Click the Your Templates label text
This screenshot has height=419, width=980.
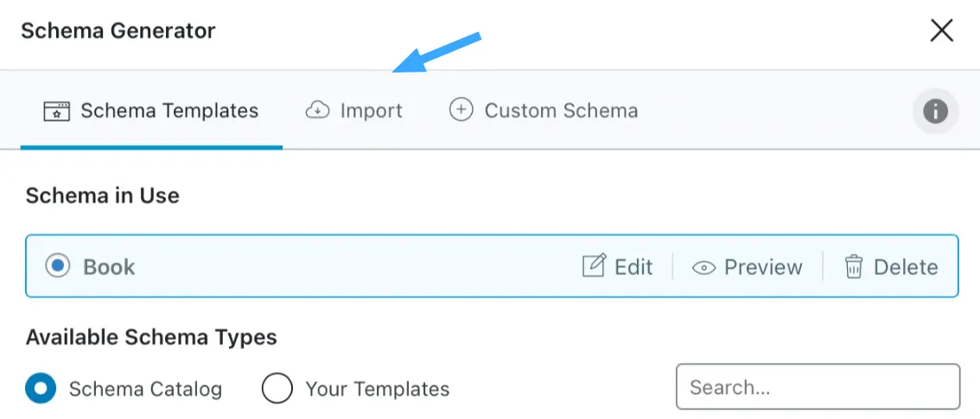pyautogui.click(x=378, y=389)
